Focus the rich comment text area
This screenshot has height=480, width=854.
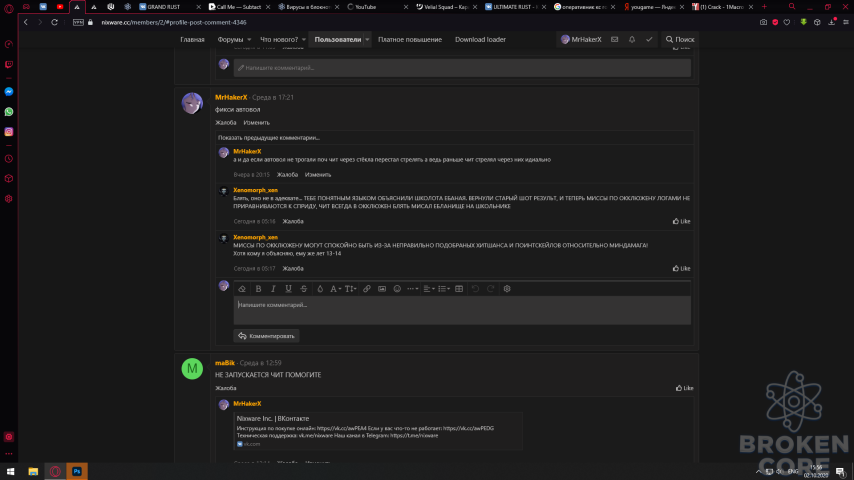tap(462, 311)
